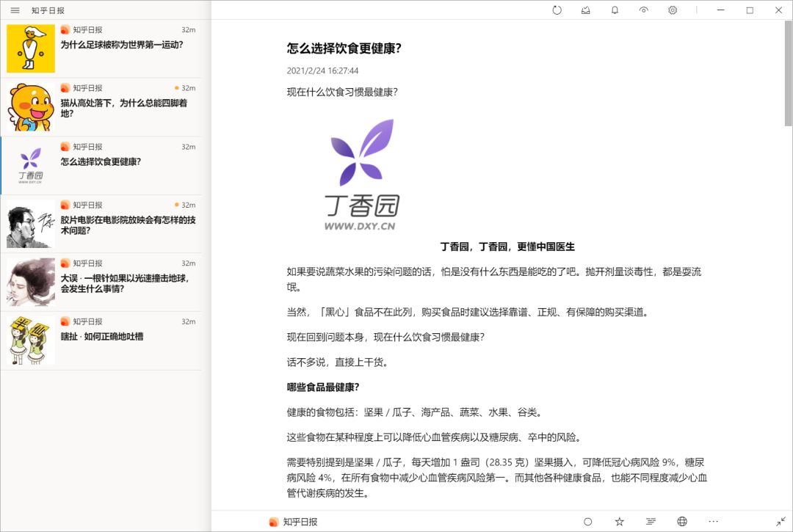Viewport: 793px width, 532px height.
Task: Select article 大误 · 一根针如果以光速撞击地球
Action: click(101, 282)
